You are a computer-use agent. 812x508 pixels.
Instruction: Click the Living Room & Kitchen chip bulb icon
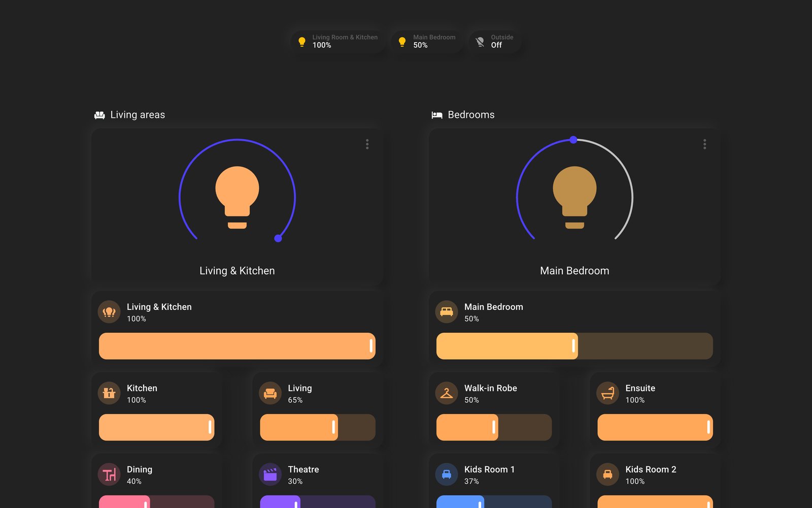302,42
